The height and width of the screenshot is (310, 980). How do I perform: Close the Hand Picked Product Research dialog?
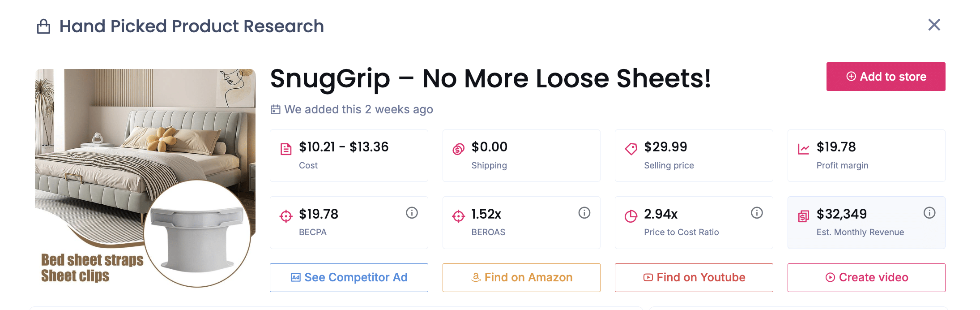point(934,25)
